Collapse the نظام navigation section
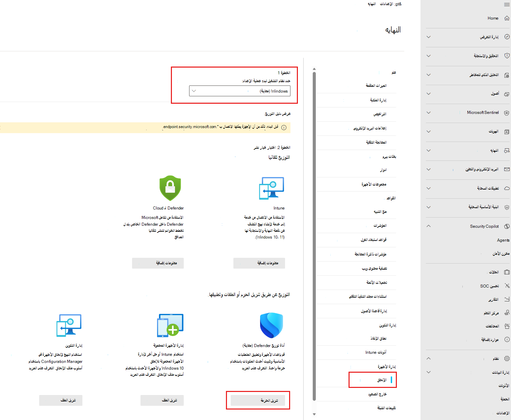Screen dimensions: 511x420 point(429,359)
